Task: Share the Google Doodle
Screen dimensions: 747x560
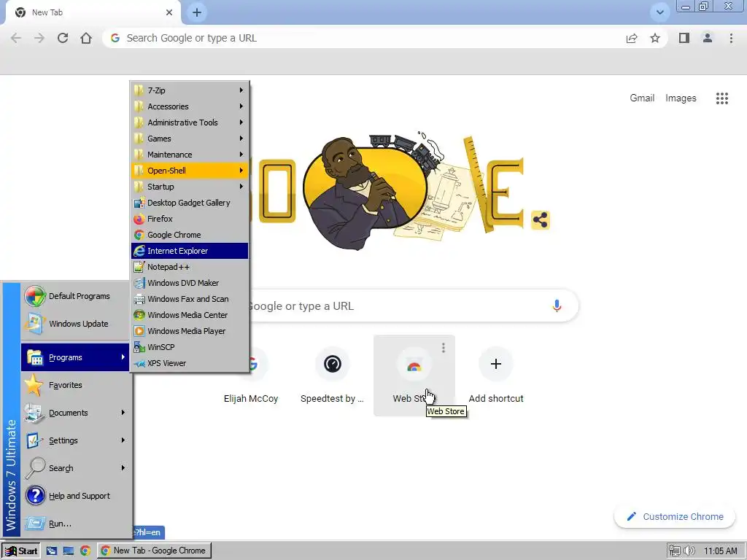Action: (x=541, y=220)
